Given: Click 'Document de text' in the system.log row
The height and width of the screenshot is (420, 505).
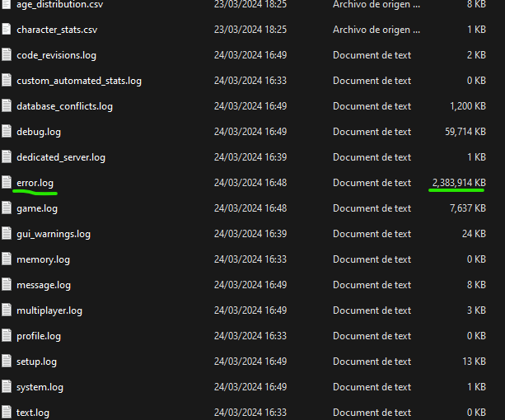Looking at the screenshot, I should click(x=372, y=387).
